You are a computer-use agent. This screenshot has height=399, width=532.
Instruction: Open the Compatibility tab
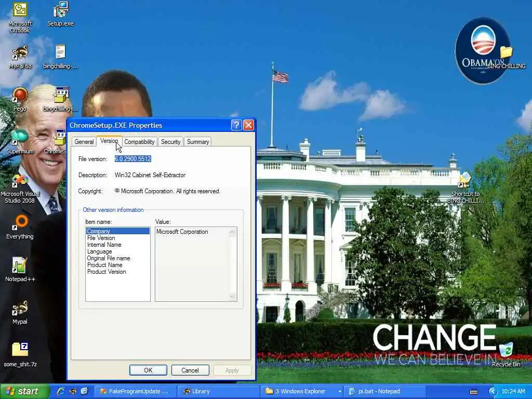(139, 142)
